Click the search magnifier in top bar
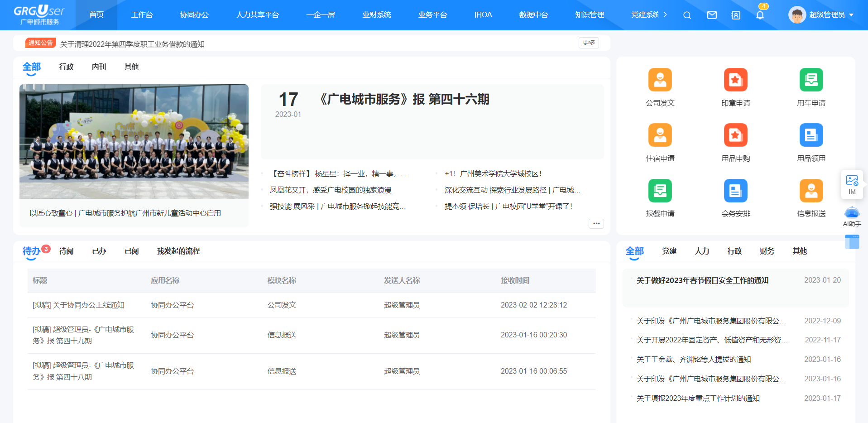 (687, 15)
